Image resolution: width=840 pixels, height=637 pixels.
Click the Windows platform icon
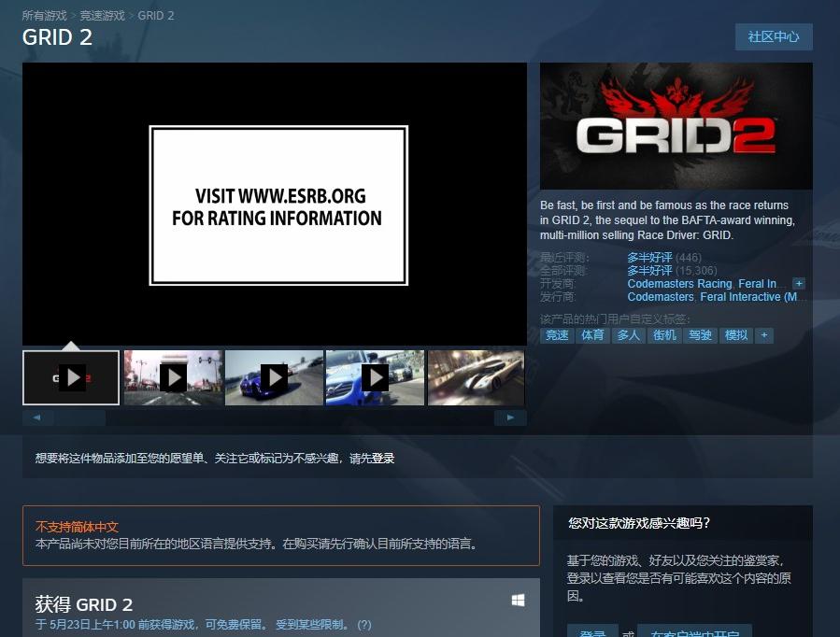coord(518,601)
